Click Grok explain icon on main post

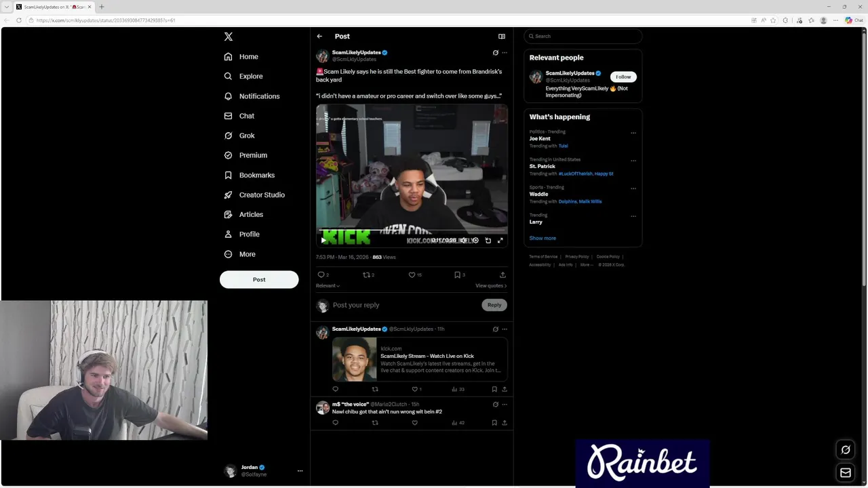tap(496, 53)
